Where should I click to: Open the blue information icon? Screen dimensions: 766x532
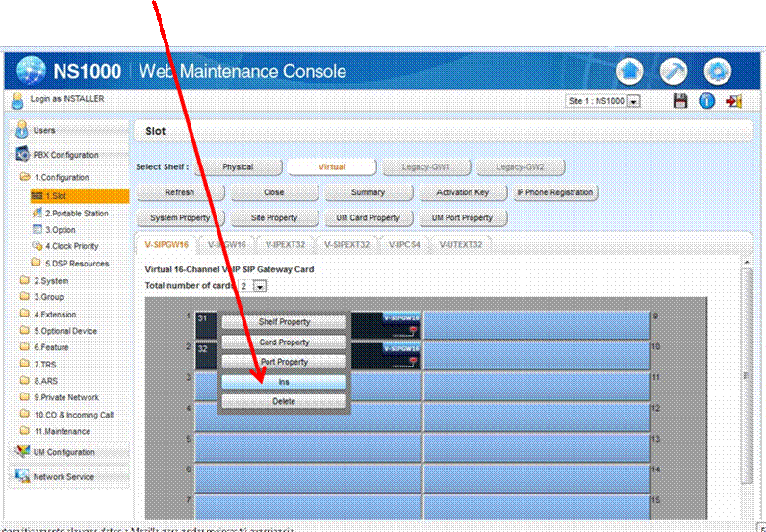tap(706, 101)
